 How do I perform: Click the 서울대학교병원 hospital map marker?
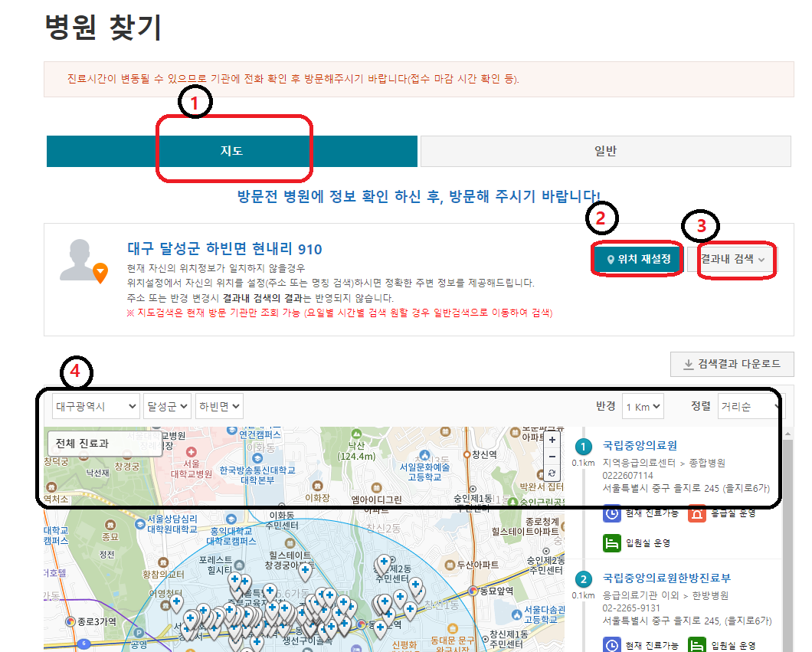191,452
